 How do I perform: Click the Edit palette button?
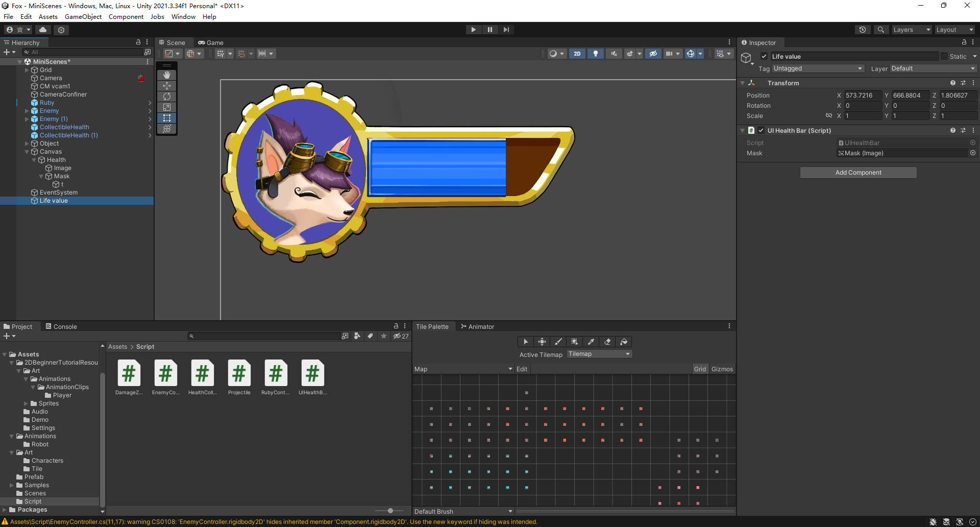point(522,369)
